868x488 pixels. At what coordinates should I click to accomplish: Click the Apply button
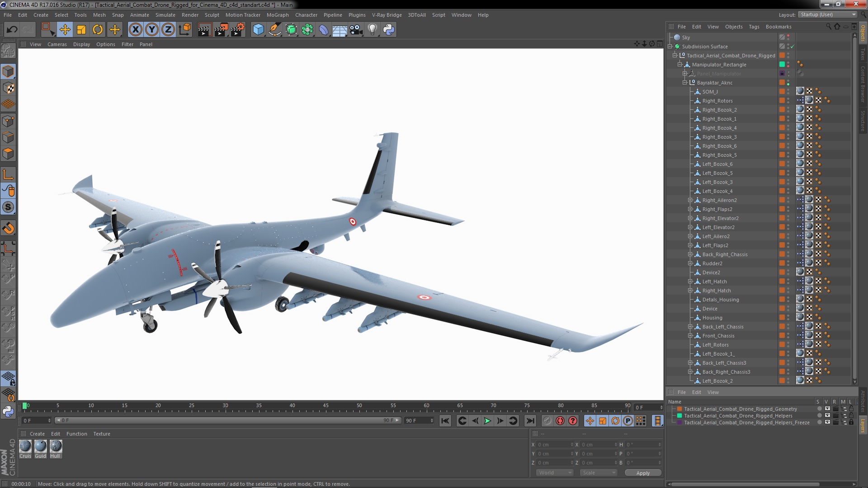pyautogui.click(x=643, y=473)
